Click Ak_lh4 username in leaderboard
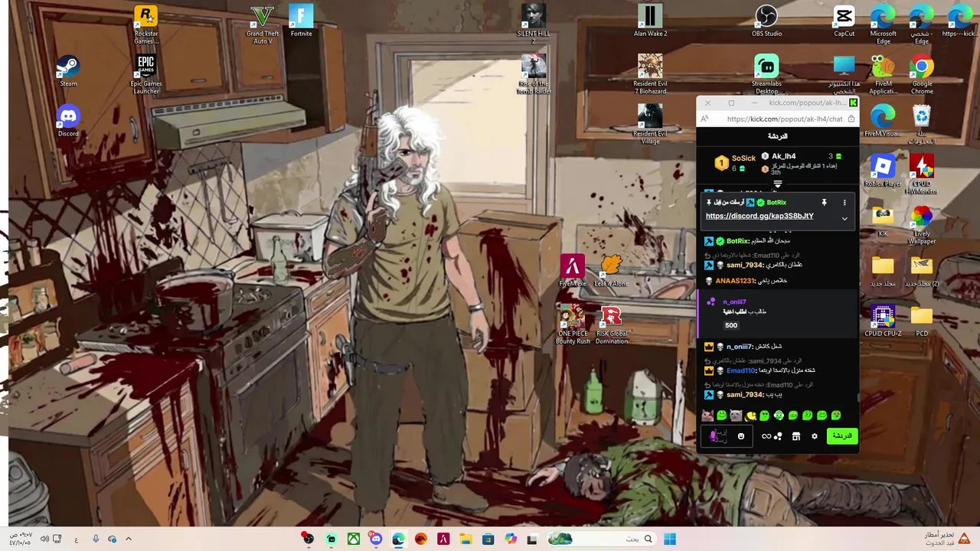Image resolution: width=980 pixels, height=551 pixels. coord(783,156)
